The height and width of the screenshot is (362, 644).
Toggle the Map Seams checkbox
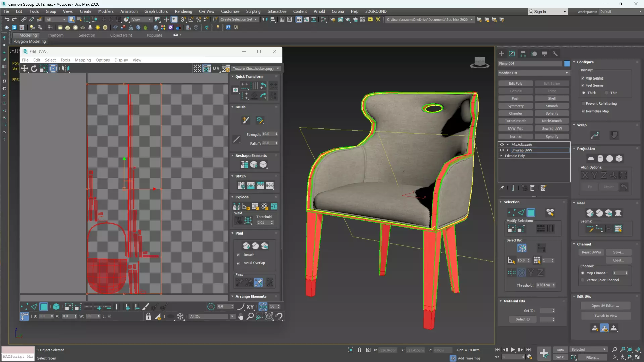[583, 78]
